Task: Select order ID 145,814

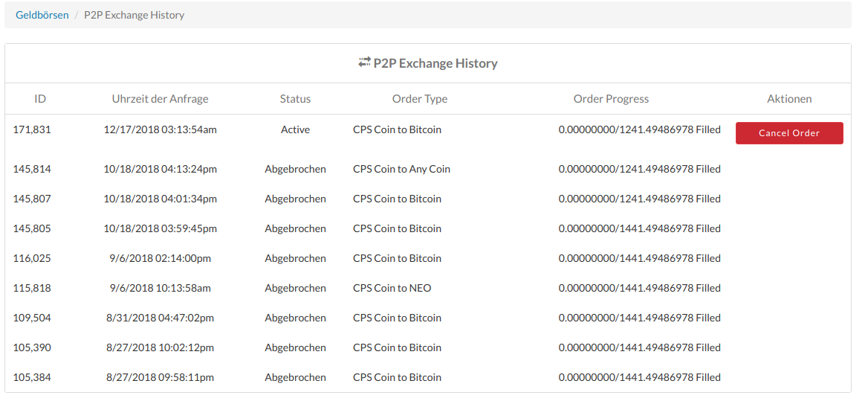Action: point(32,169)
